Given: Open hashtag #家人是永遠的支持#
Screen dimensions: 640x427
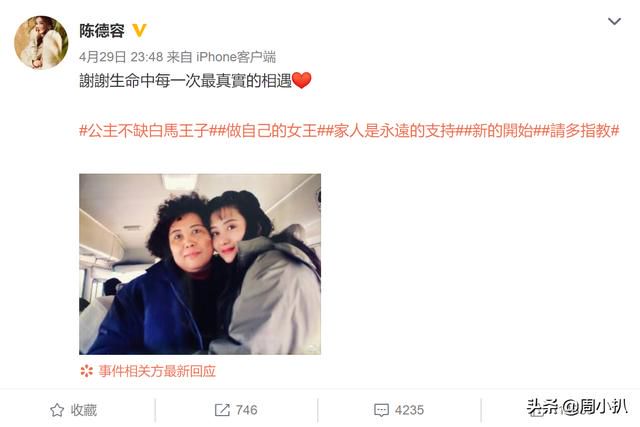Looking at the screenshot, I should 394,131.
